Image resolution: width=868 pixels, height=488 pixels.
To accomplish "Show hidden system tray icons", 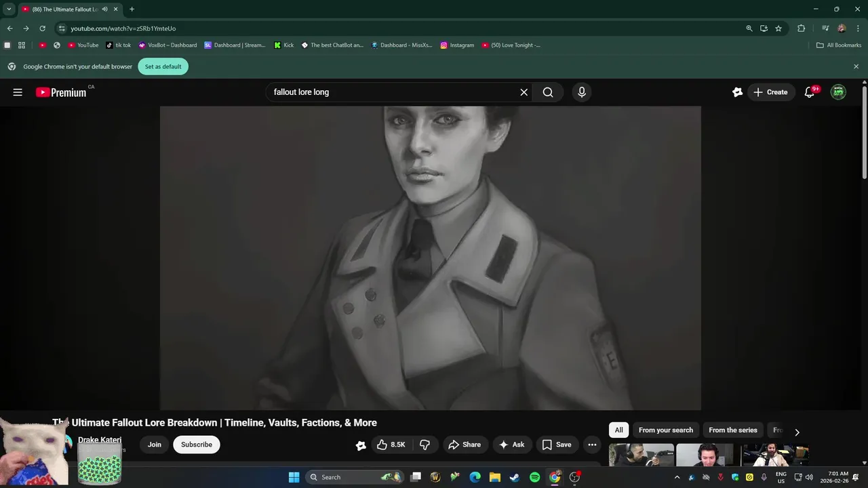I will [x=677, y=477].
